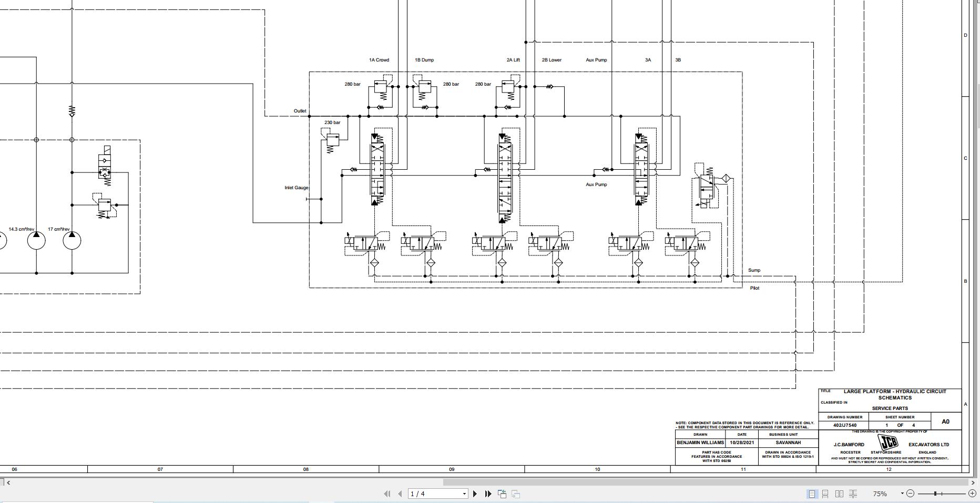Click the Sump label
Viewport: 980px width, 503px height.
pyautogui.click(x=754, y=270)
